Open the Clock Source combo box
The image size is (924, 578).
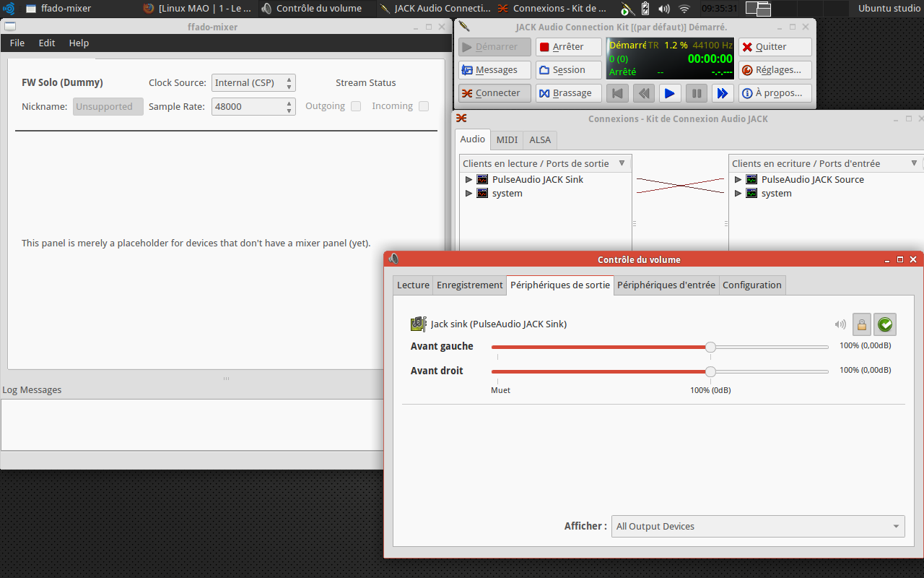click(x=253, y=83)
